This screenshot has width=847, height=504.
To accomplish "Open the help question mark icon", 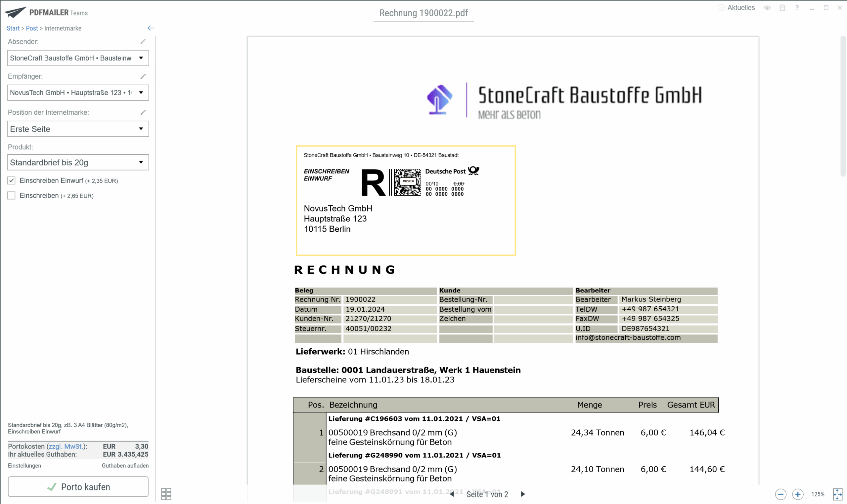I will 797,8.
